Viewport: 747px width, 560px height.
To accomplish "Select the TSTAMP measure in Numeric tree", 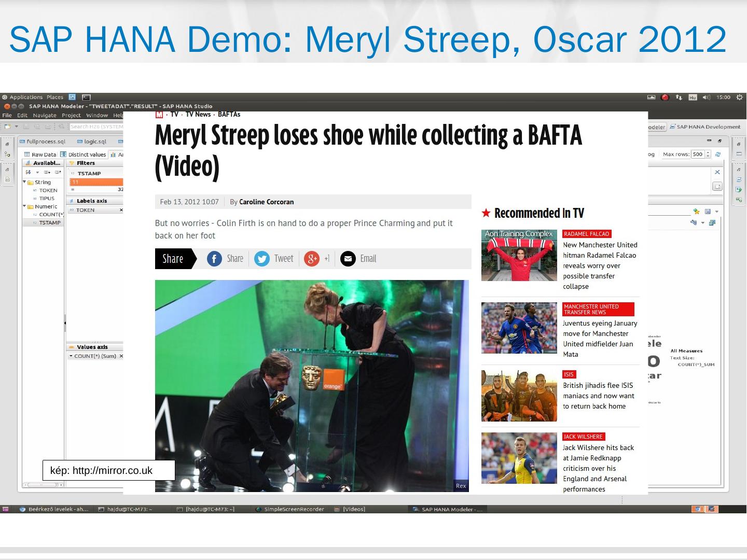I will click(46, 222).
